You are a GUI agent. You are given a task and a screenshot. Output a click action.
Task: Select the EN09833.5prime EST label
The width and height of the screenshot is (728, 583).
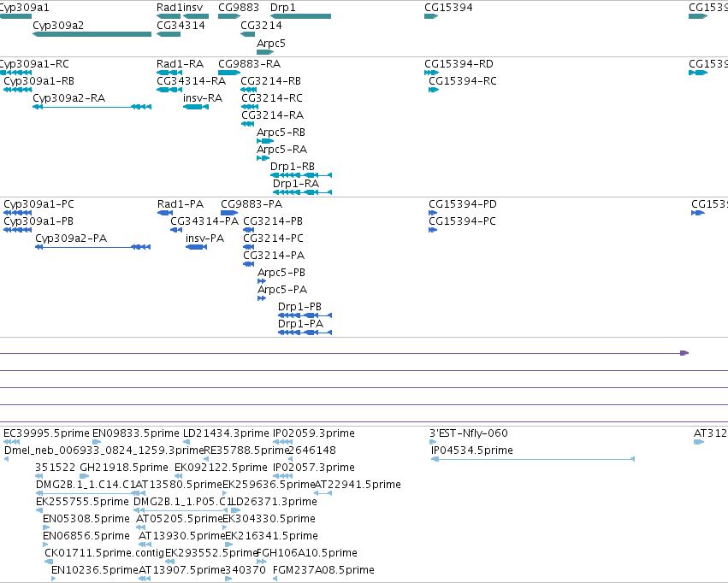[x=135, y=433]
